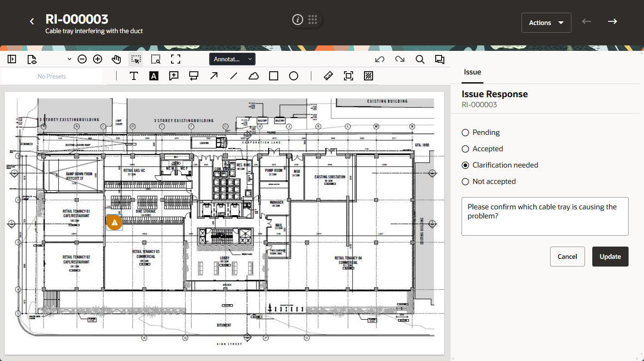This screenshot has height=361, width=644.
Task: Click the zoom in plus icon
Action: [x=98, y=59]
